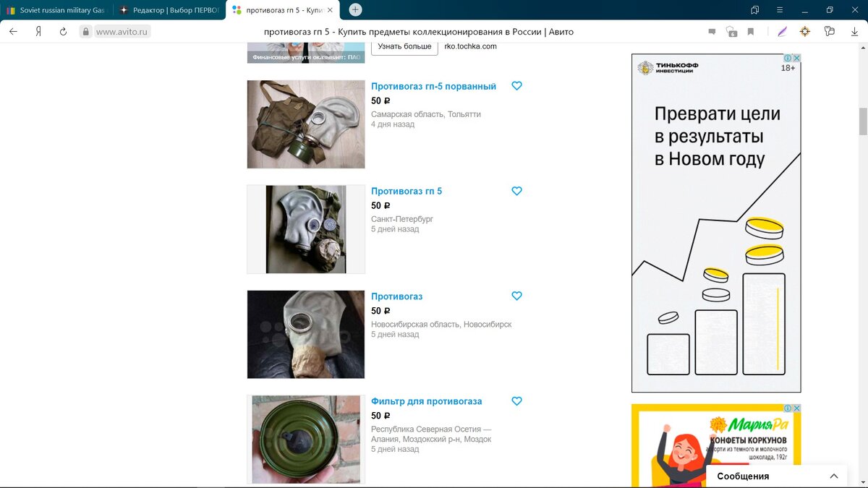The width and height of the screenshot is (868, 488).
Task: Open Противогаз гп-5 порванный listing link
Action: 433,86
